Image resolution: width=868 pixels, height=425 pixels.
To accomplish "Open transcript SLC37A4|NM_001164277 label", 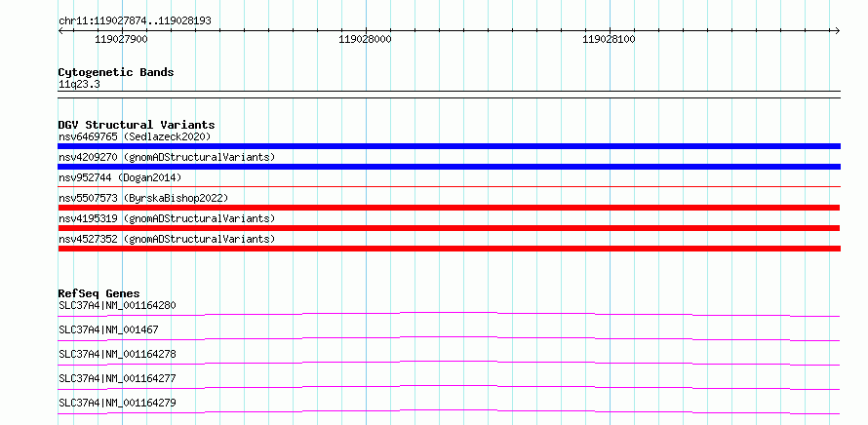I will (117, 378).
